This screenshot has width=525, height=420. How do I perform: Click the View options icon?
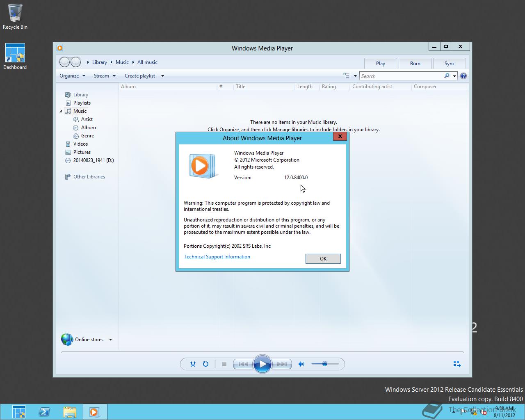[346, 75]
